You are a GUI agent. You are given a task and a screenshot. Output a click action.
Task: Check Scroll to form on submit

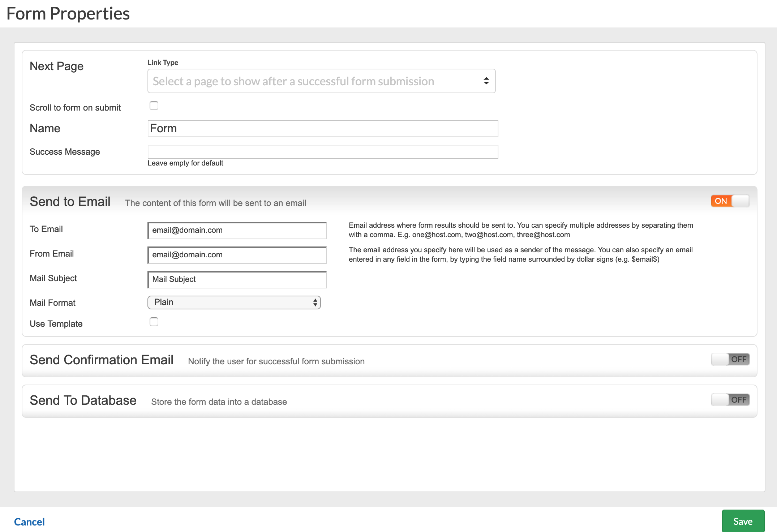point(154,106)
